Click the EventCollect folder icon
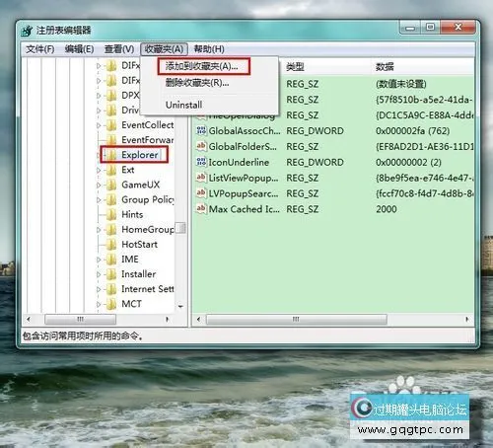This screenshot has height=448, width=493. [x=111, y=125]
